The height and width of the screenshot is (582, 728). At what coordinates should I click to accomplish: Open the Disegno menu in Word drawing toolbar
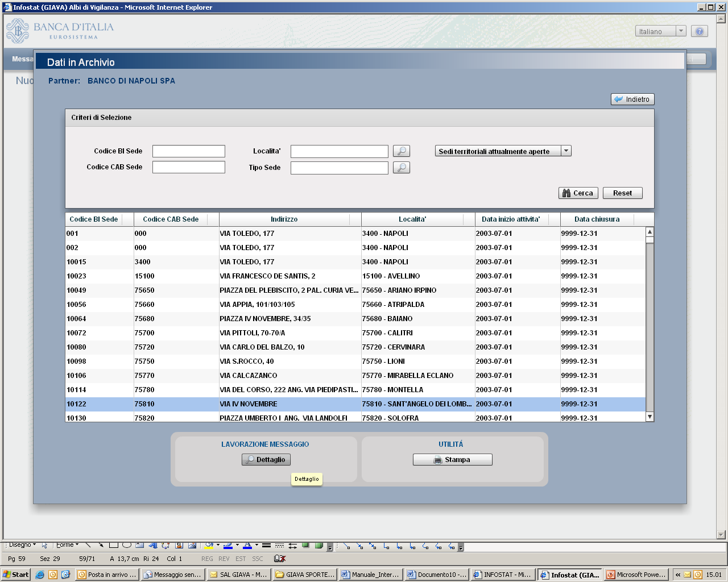pyautogui.click(x=22, y=545)
